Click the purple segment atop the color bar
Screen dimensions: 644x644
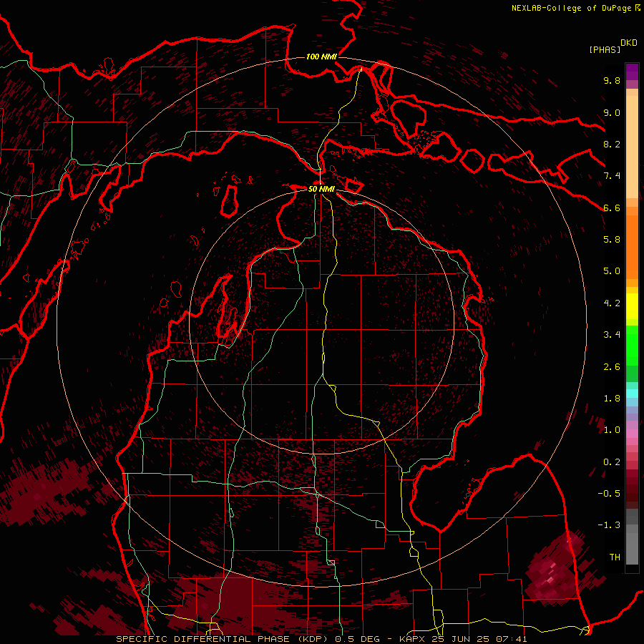pos(632,72)
